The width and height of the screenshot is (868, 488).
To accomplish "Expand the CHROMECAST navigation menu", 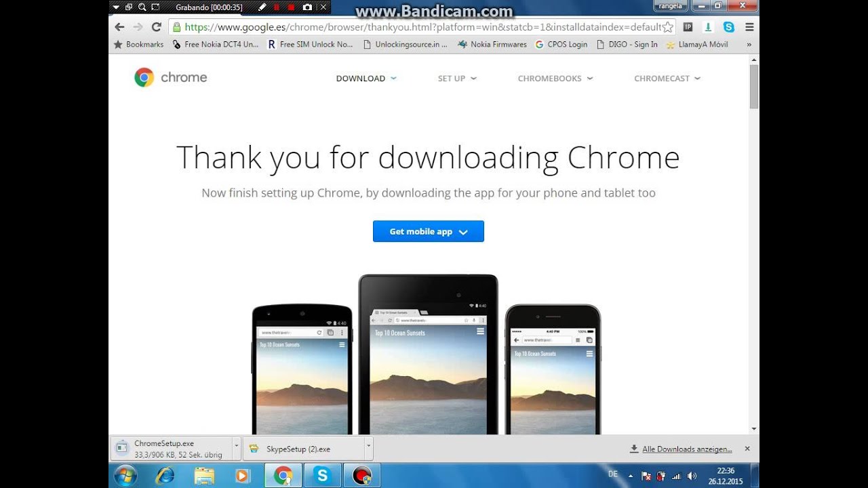I will 667,79.
